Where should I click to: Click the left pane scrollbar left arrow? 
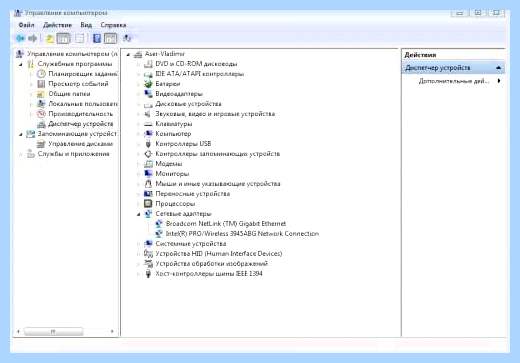18,332
